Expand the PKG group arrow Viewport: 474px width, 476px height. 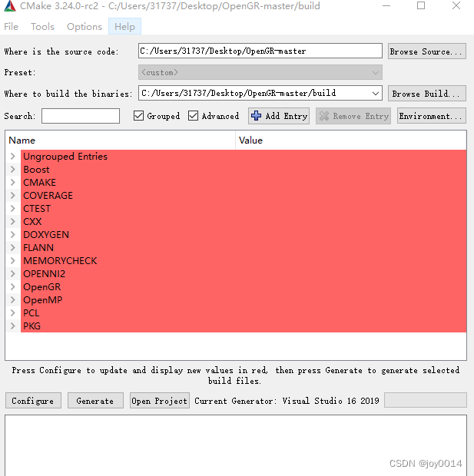(x=13, y=326)
